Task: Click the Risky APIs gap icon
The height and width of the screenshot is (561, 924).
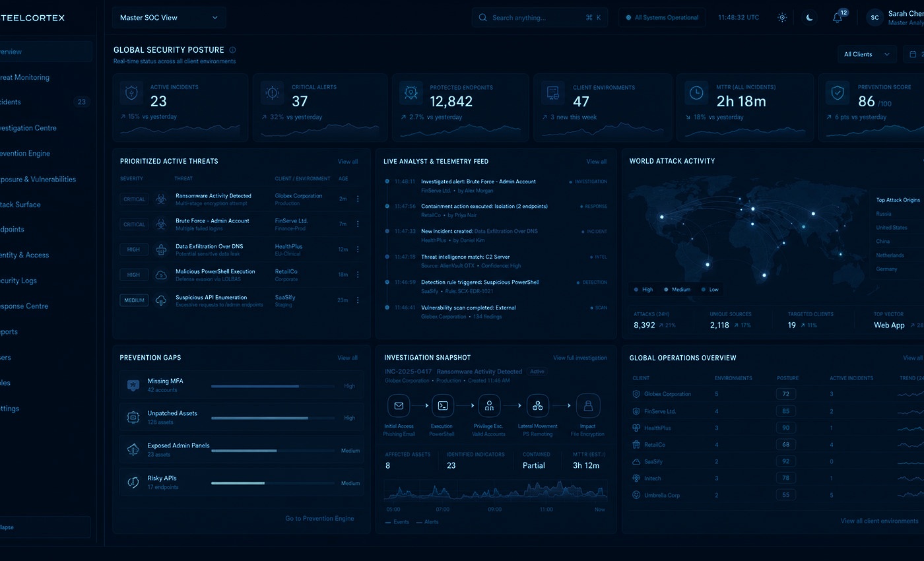Action: [133, 482]
